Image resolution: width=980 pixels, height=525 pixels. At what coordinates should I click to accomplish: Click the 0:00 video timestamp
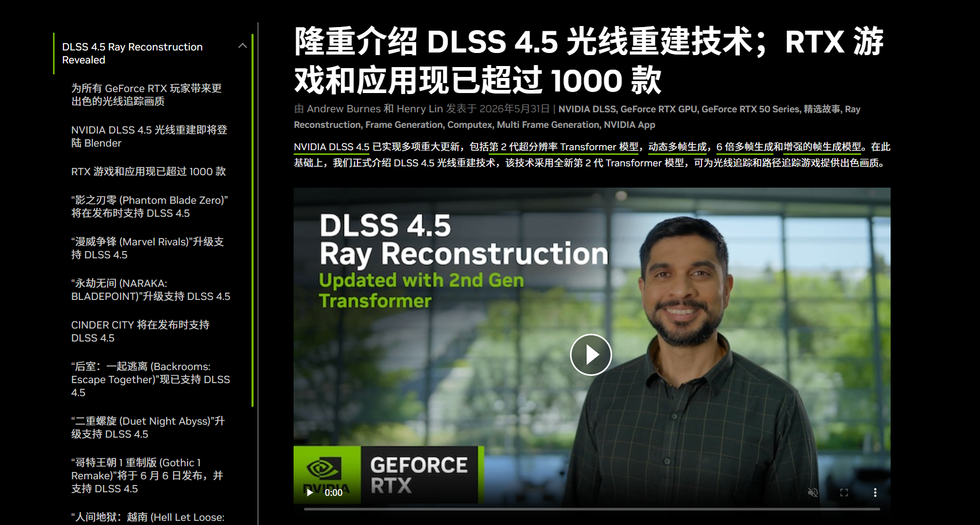pos(334,493)
